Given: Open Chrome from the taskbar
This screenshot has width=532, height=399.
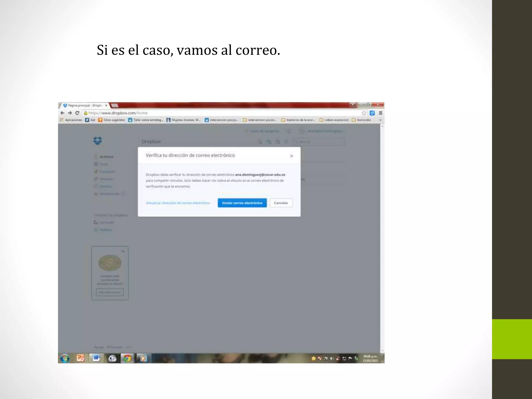Looking at the screenshot, I should (127, 358).
